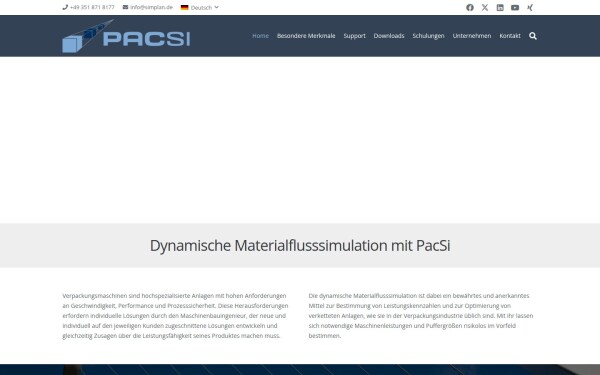
Task: Call the phone number +49 351 871 8177
Action: [92, 7]
